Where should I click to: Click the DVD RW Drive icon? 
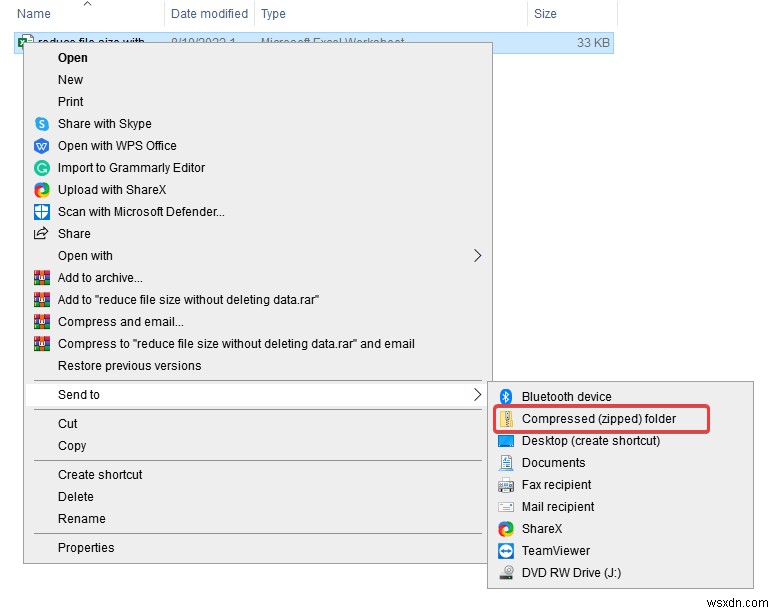coord(506,572)
